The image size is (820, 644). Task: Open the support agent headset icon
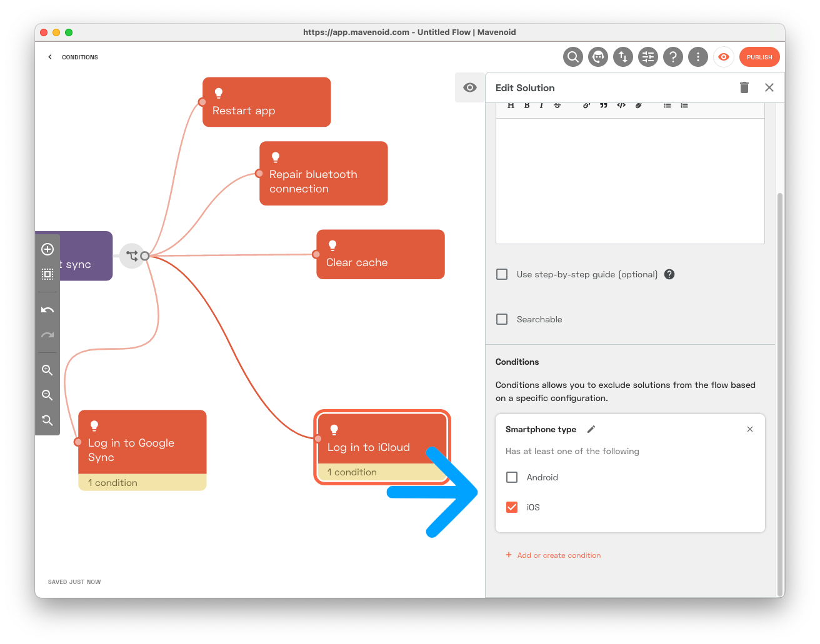coord(598,57)
